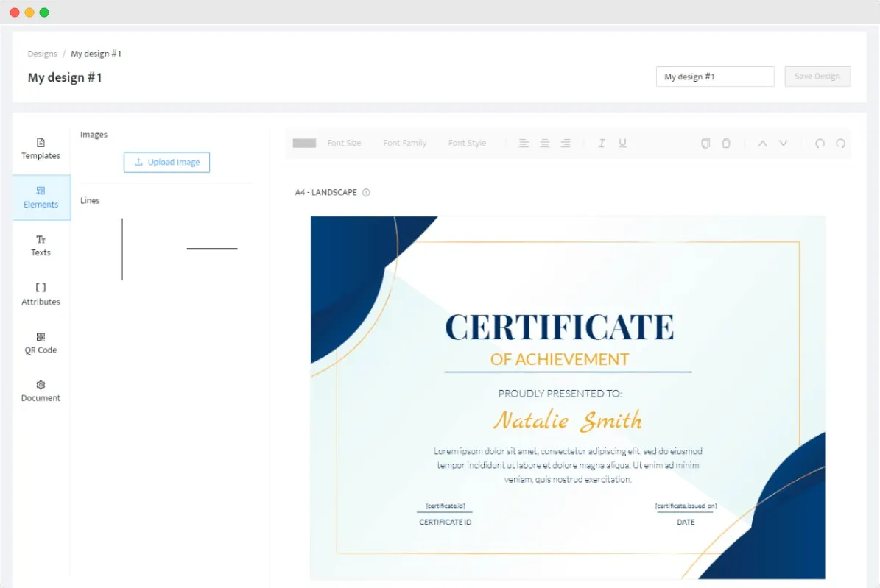Click the undo icon
Image resolution: width=880 pixels, height=588 pixels.
[820, 143]
